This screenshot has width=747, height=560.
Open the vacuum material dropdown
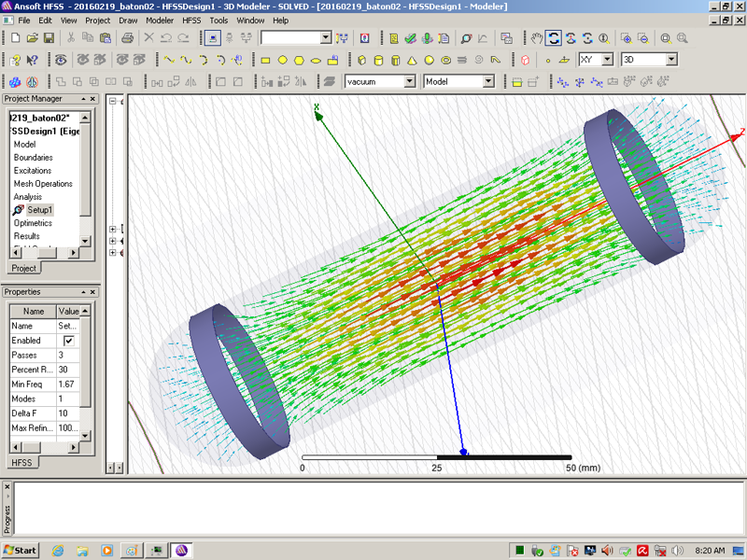[x=409, y=82]
